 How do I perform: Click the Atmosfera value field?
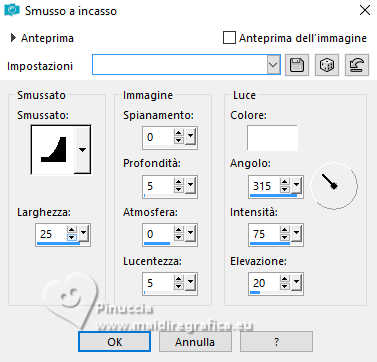159,234
